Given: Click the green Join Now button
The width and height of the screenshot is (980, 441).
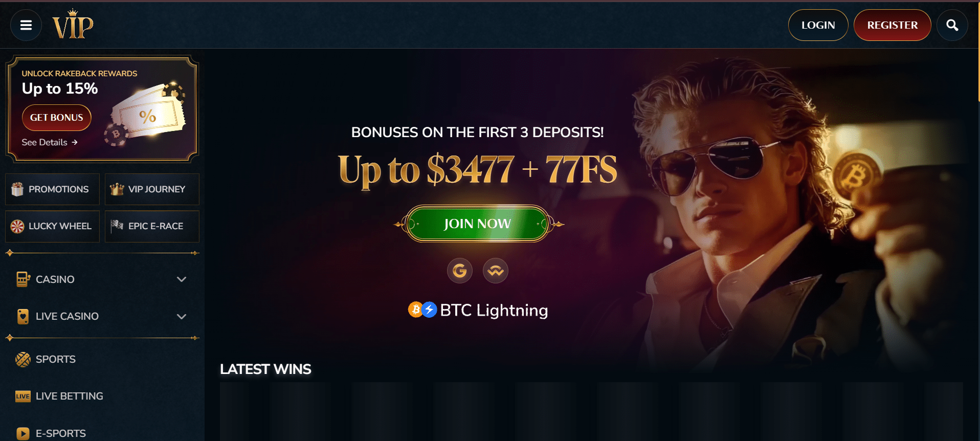Looking at the screenshot, I should coord(477,224).
